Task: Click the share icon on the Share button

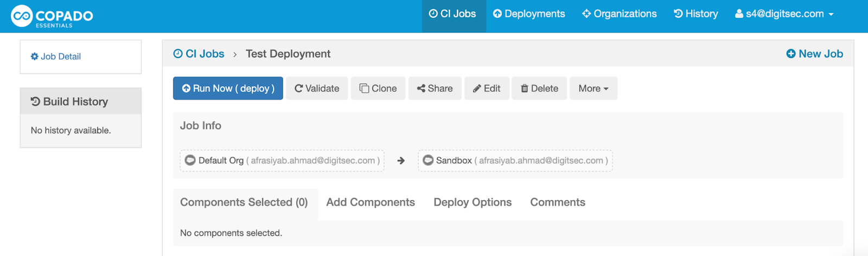Action: (421, 88)
